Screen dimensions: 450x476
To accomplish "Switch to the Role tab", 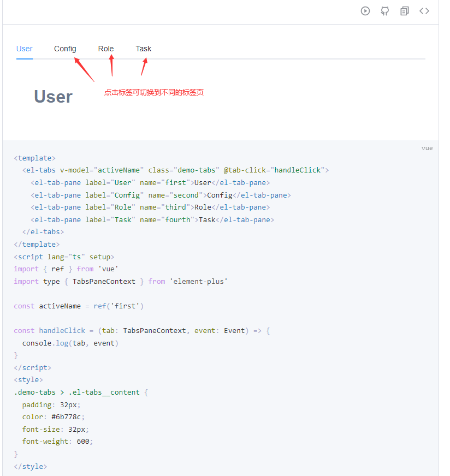I will tap(105, 49).
